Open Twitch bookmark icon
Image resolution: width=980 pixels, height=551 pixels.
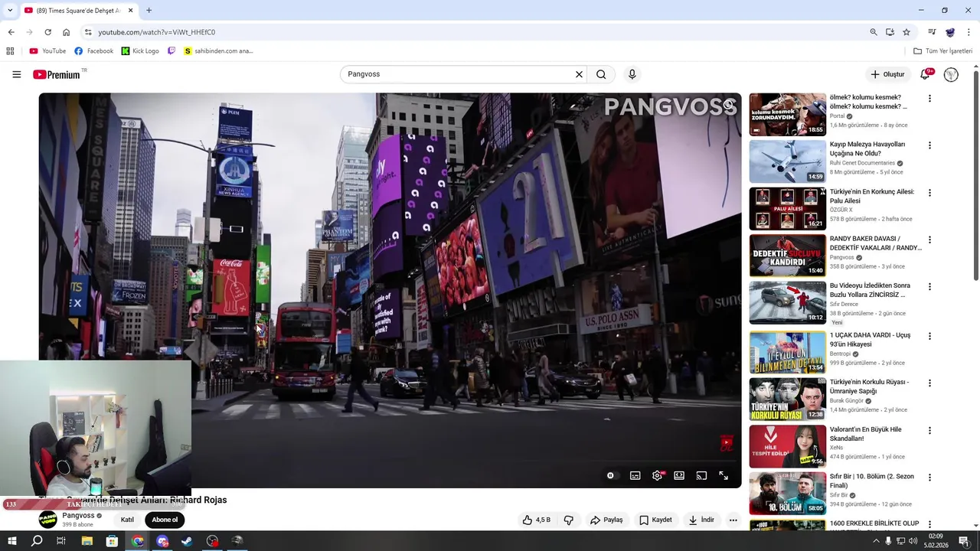pos(171,51)
